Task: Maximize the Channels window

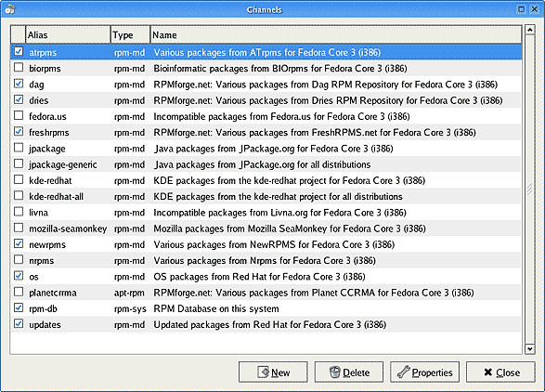Action: [521, 9]
